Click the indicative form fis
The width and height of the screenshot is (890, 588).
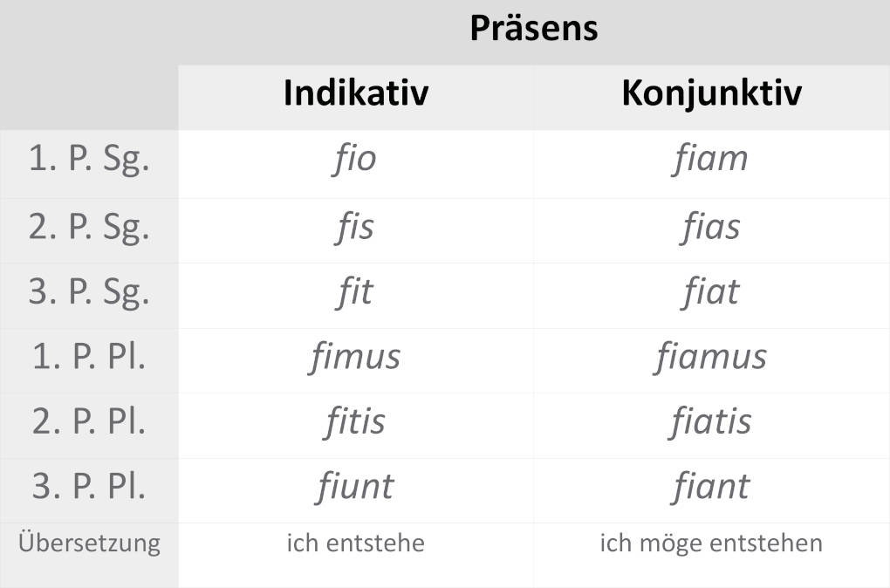pyautogui.click(x=354, y=227)
